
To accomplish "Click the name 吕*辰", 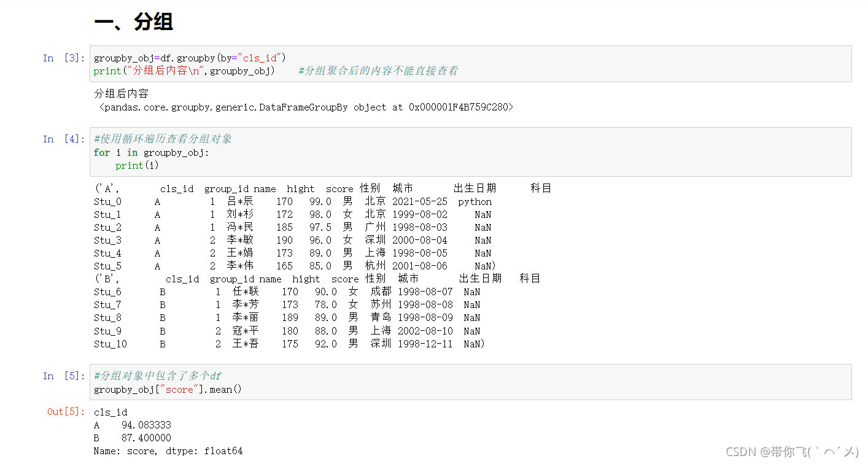I will click(240, 202).
